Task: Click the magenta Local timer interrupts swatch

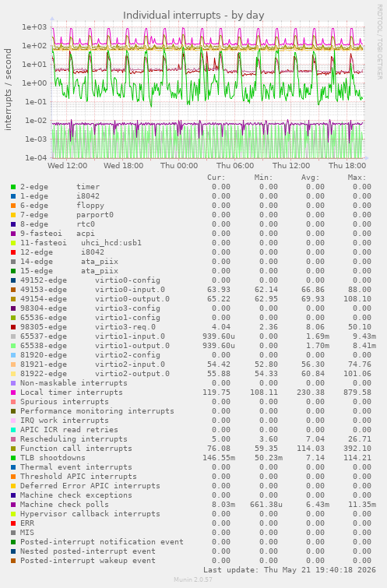Action: coord(13,393)
